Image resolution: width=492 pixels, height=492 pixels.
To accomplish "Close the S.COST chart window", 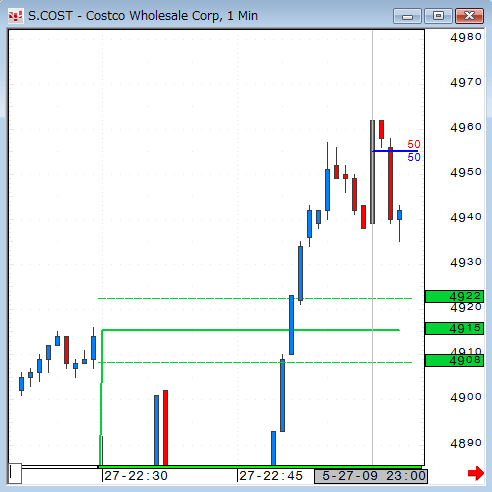I will point(469,16).
